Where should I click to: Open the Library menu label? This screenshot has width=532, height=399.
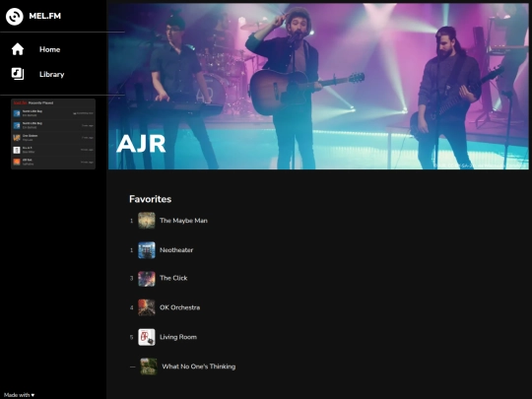[x=51, y=74]
